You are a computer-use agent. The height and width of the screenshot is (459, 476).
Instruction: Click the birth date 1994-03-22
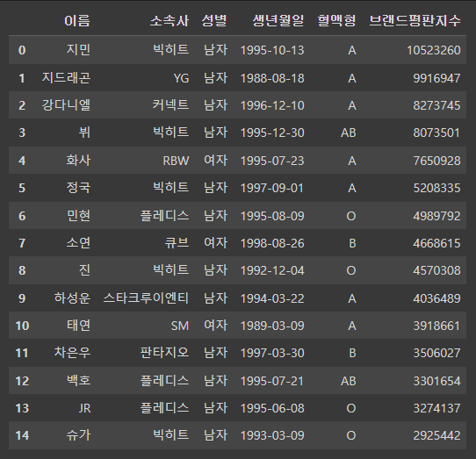coord(272,298)
